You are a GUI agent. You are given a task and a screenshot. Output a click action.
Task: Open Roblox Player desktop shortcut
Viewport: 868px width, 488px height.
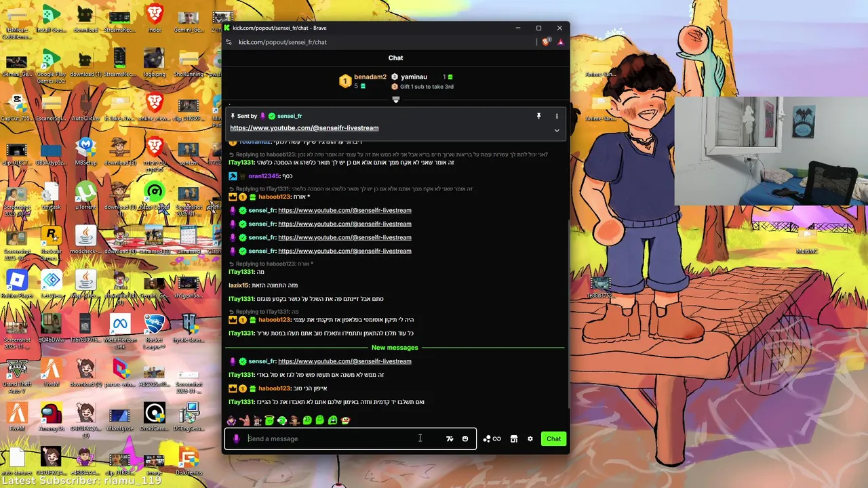tap(17, 285)
